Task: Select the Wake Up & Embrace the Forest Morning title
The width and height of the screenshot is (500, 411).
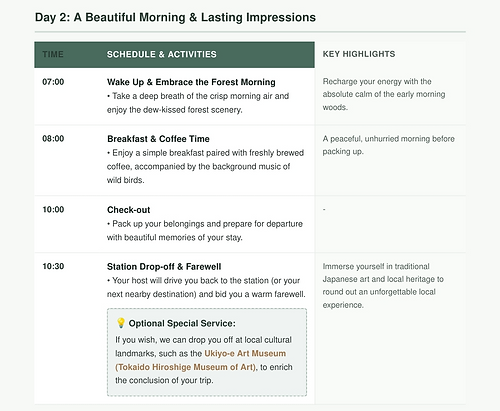Action: tap(191, 82)
